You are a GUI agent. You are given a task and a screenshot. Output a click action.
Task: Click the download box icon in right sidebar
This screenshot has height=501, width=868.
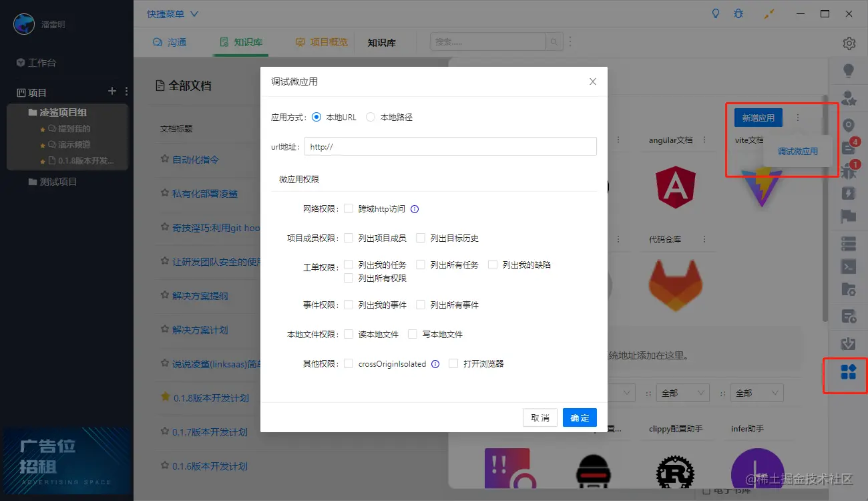click(849, 343)
